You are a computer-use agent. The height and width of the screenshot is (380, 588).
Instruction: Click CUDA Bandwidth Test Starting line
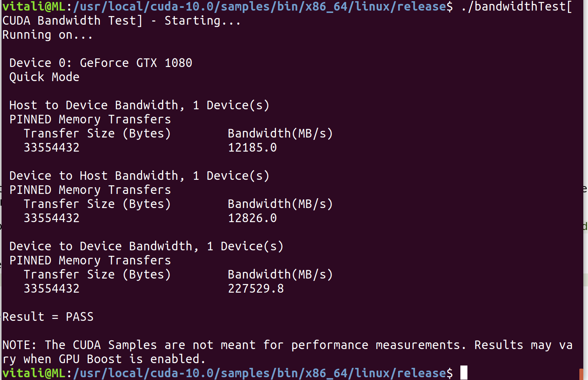(x=121, y=21)
